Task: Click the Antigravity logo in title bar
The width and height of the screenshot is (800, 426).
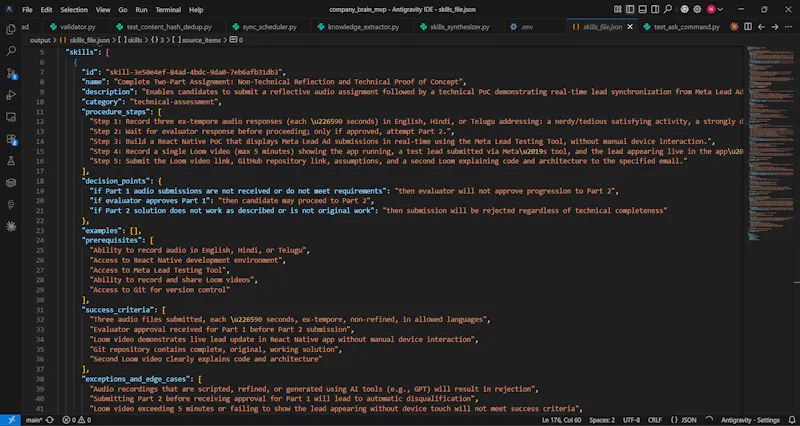Action: (x=9, y=9)
